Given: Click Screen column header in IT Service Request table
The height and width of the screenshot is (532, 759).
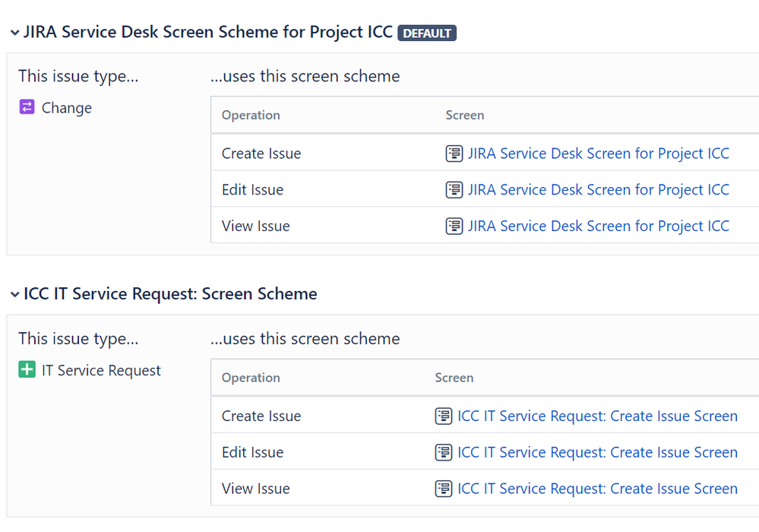Looking at the screenshot, I should pos(454,378).
